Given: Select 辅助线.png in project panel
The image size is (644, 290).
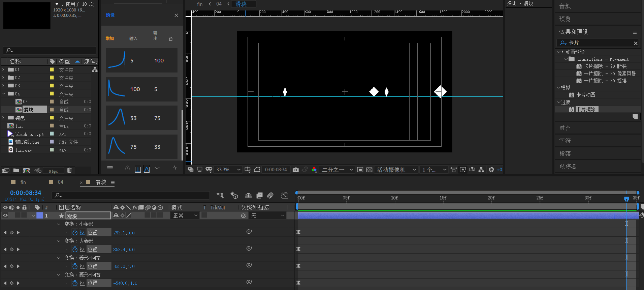Looking at the screenshot, I should (x=27, y=142).
